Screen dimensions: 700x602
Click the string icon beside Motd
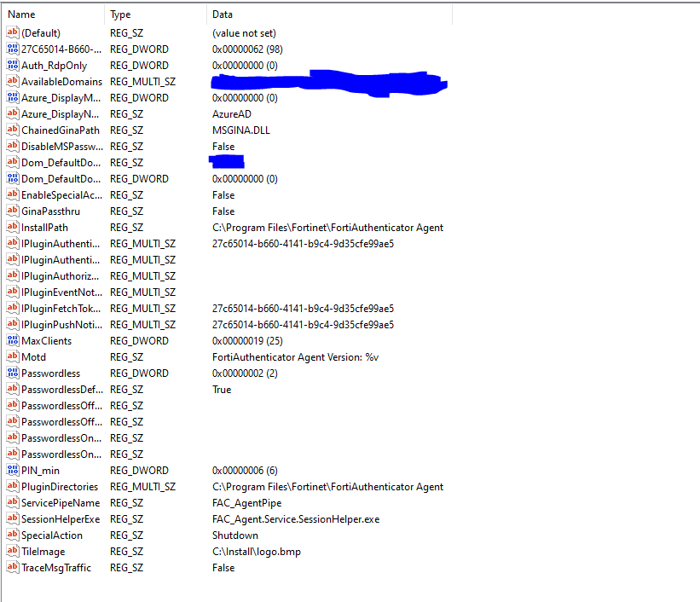pyautogui.click(x=13, y=356)
